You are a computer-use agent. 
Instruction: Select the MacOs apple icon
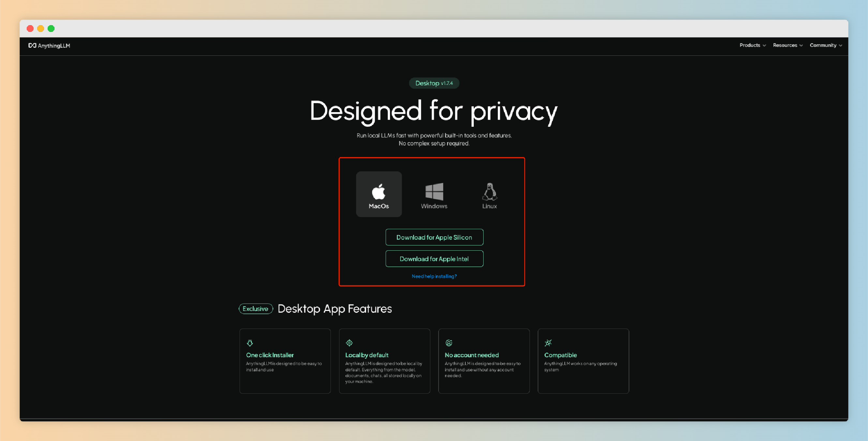(378, 192)
